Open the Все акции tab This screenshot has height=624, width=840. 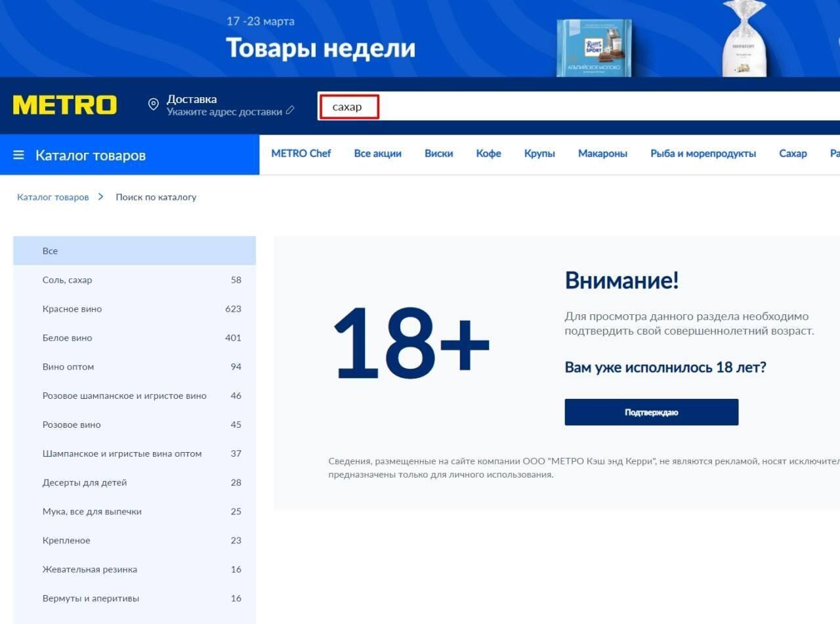pos(377,154)
